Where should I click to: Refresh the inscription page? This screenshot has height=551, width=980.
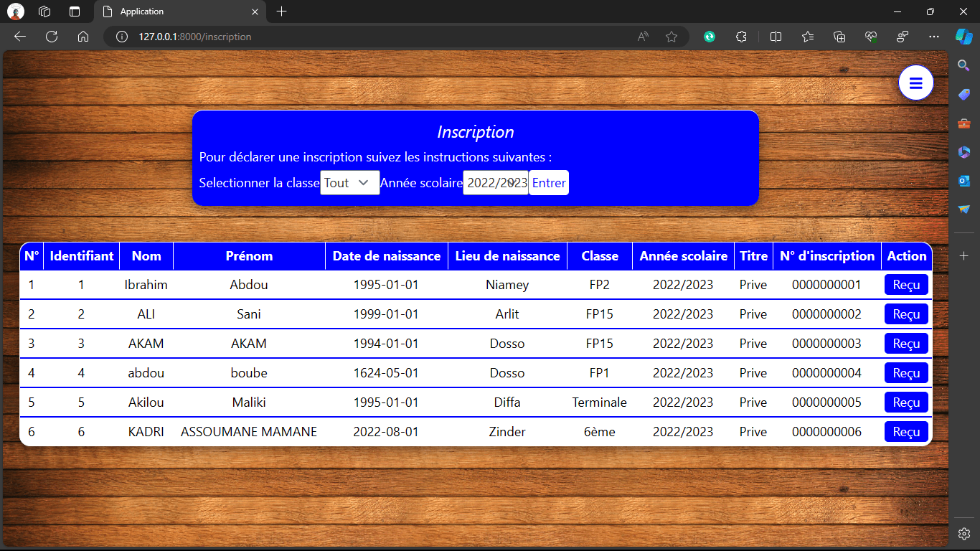point(52,37)
